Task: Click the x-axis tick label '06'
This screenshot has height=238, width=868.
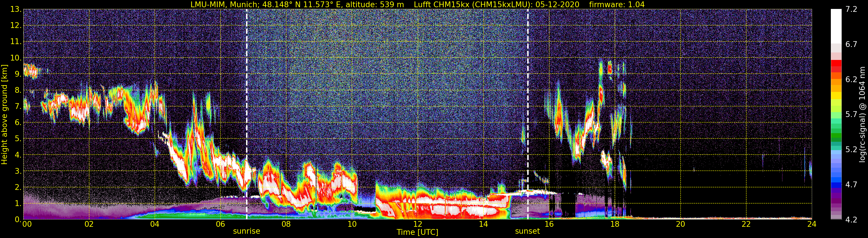Action: [220, 224]
